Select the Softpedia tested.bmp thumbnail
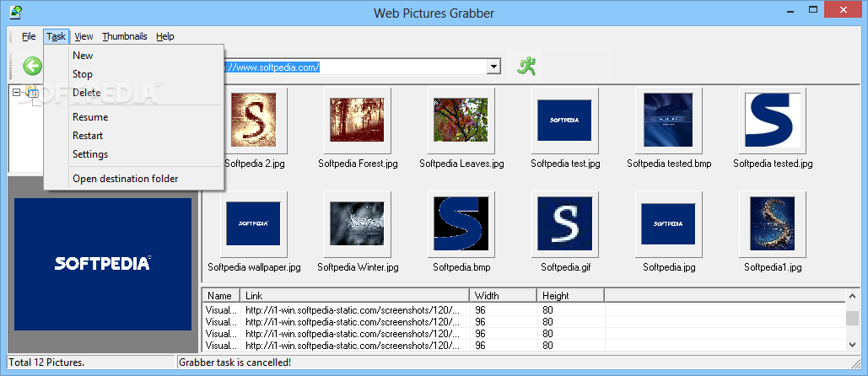This screenshot has width=868, height=376. click(x=669, y=120)
